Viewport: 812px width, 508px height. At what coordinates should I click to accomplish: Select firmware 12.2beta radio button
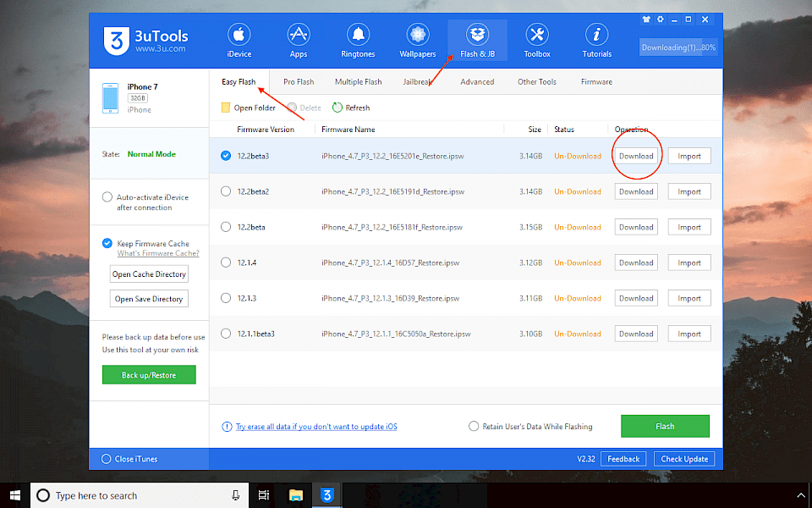226,227
